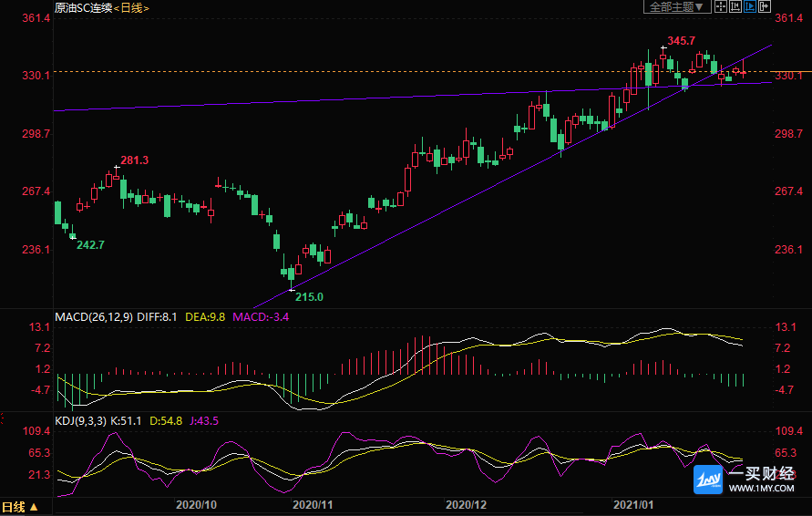Click the 1MY.COM blue logo icon
This screenshot has height=516, width=812.
coord(708,480)
